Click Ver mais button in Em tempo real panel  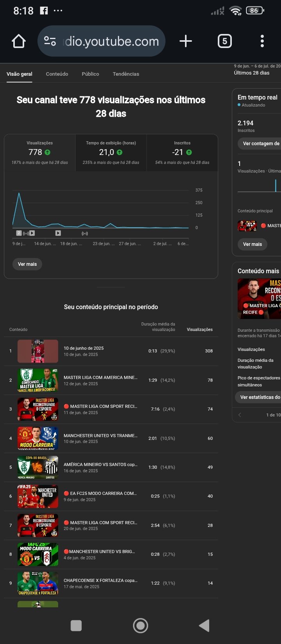point(253,244)
